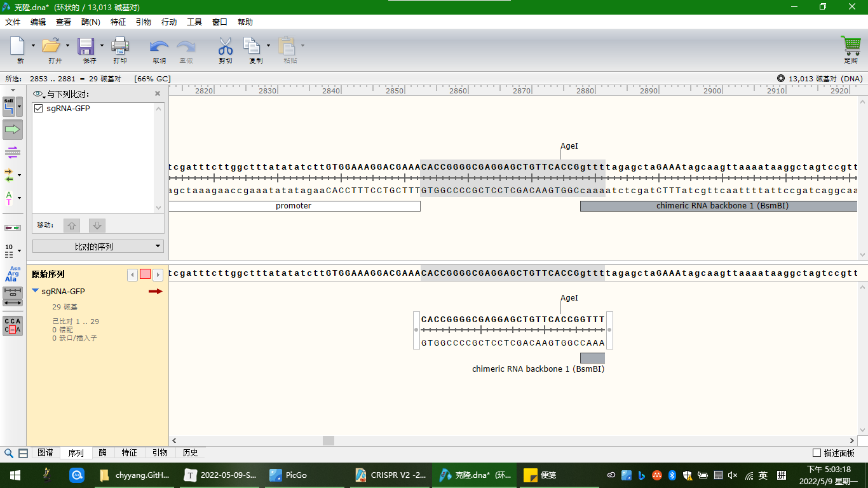Image resolution: width=868 pixels, height=488 pixels.
Task: Click the red-green strand display icon
Action: 13,227
